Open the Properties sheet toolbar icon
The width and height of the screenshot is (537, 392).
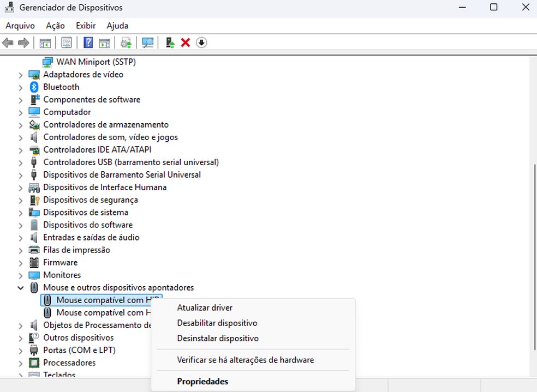[67, 43]
